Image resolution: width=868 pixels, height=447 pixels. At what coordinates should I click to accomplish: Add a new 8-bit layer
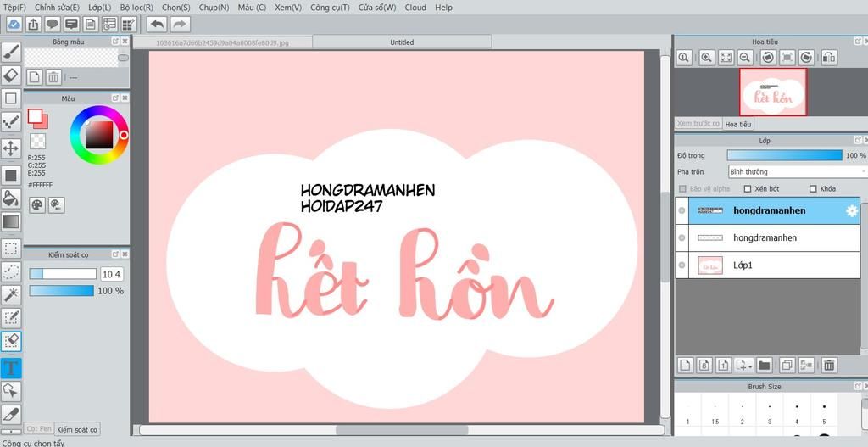tap(704, 365)
